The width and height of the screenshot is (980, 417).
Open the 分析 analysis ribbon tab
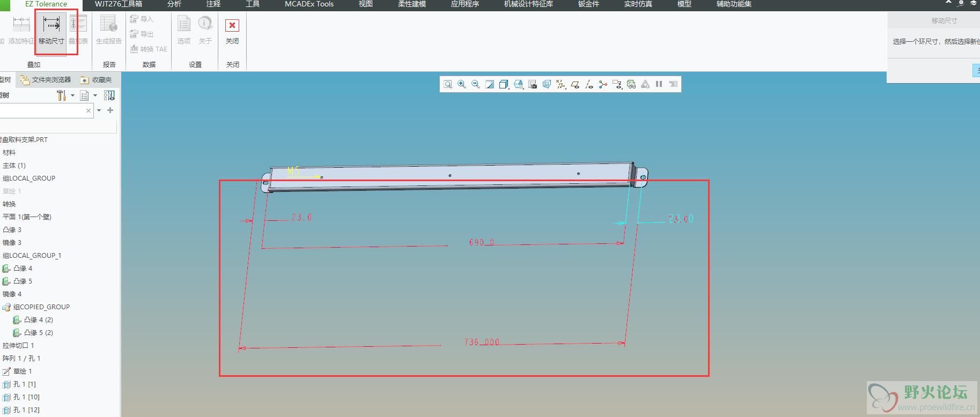pyautogui.click(x=174, y=4)
